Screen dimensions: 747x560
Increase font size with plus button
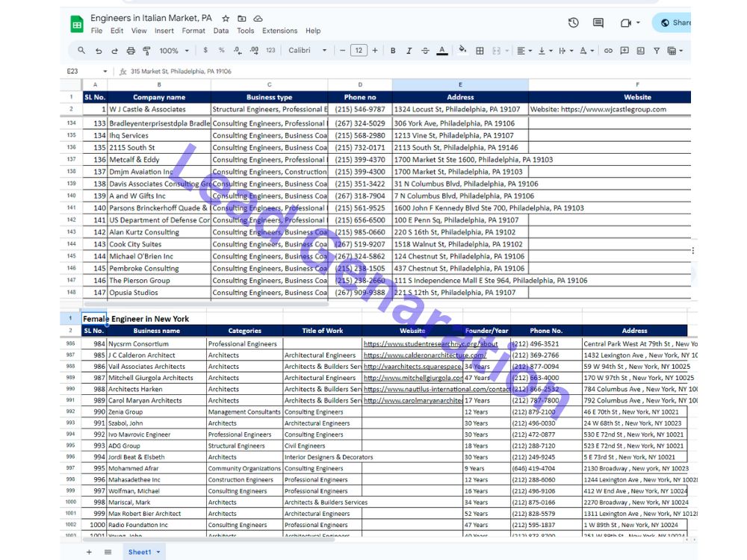[x=375, y=51]
